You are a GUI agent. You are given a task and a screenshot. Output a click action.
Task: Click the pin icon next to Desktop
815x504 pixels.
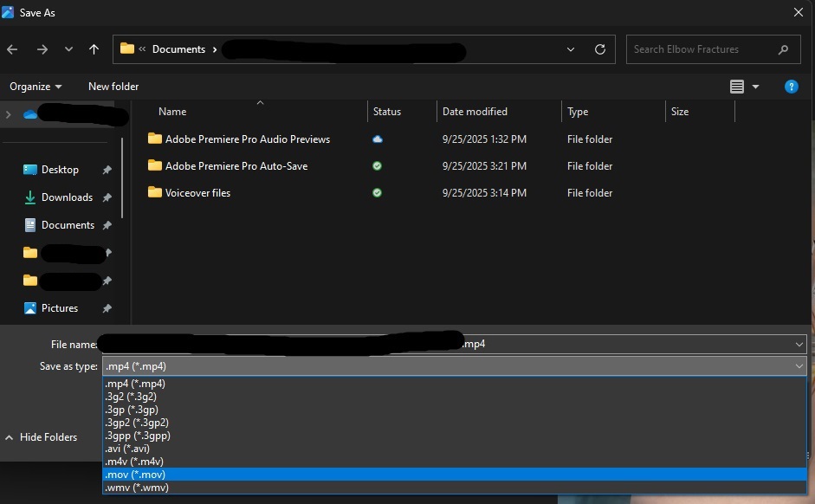[x=107, y=170]
